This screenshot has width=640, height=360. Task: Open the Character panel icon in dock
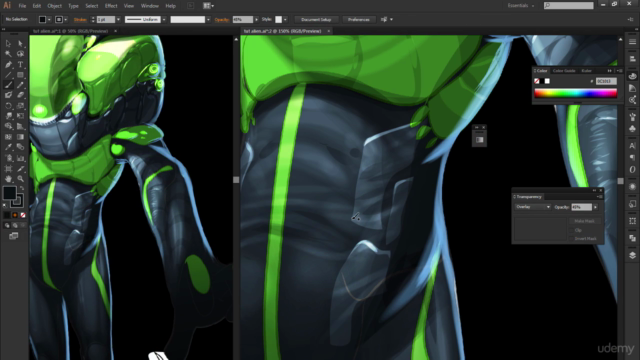[x=632, y=145]
